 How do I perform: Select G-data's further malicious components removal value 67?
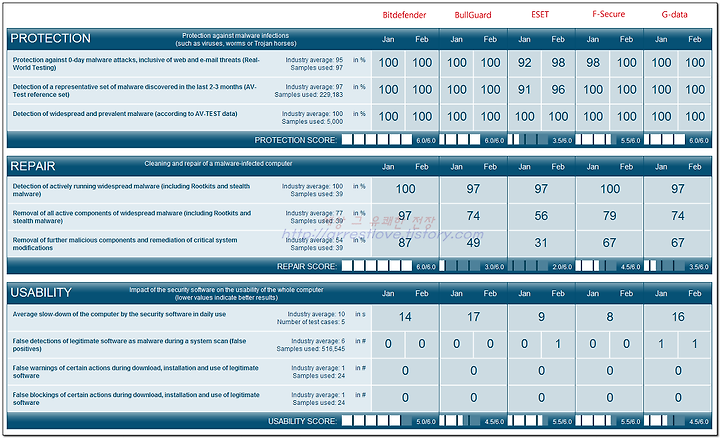click(x=678, y=242)
